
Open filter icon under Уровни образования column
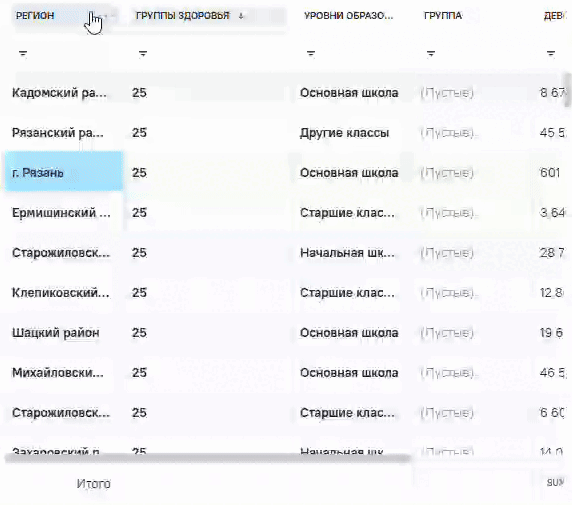pyautogui.click(x=311, y=54)
